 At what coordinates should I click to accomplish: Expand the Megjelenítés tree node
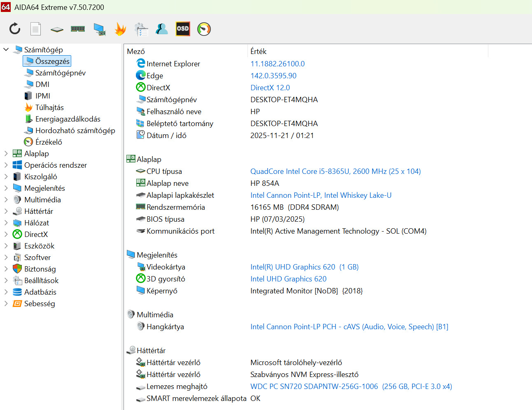point(6,188)
